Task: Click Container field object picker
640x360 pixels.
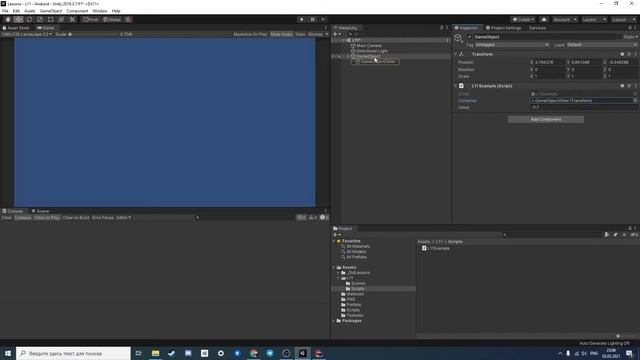Action: (635, 100)
